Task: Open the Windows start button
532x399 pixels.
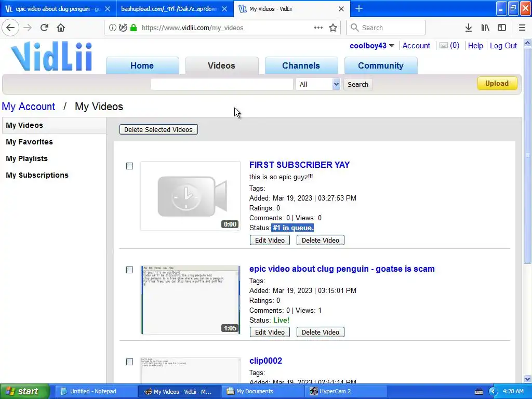Action: [x=24, y=392]
